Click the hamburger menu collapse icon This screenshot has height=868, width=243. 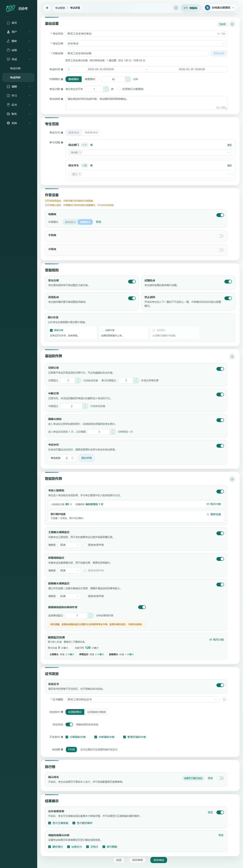[47, 8]
